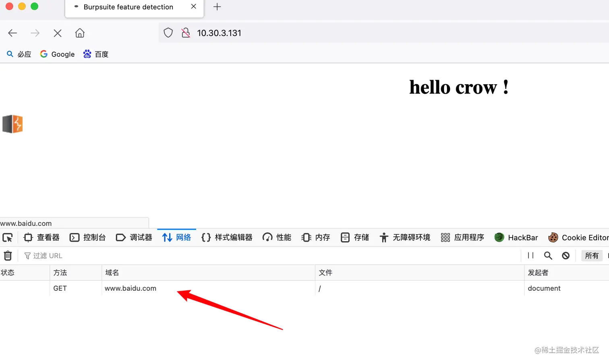Sort by the 方法 column header
609x364 pixels.
point(76,273)
